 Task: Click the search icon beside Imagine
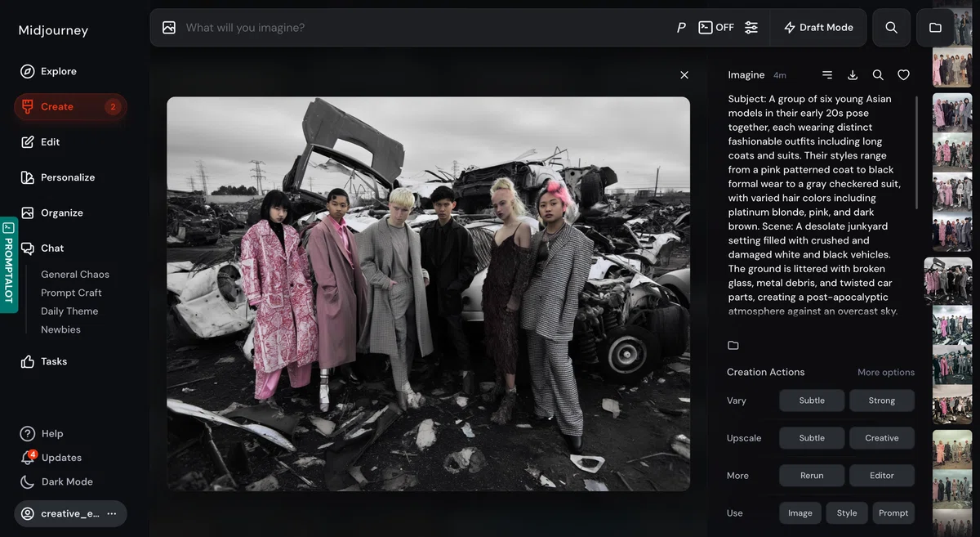point(878,75)
